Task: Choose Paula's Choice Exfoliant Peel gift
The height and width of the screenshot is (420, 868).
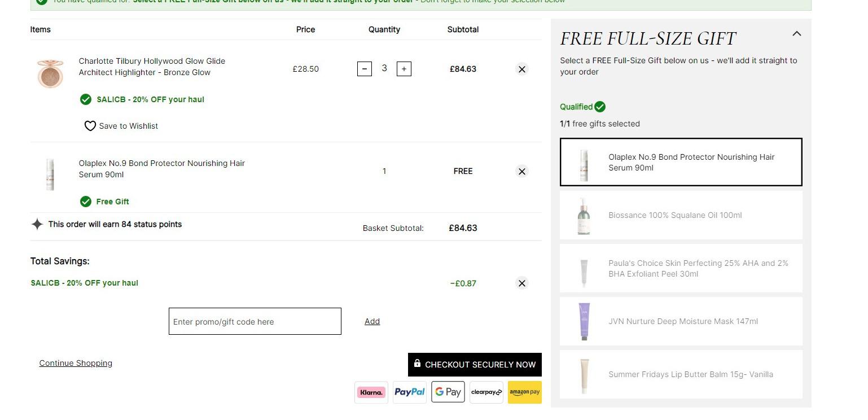Action: (681, 268)
